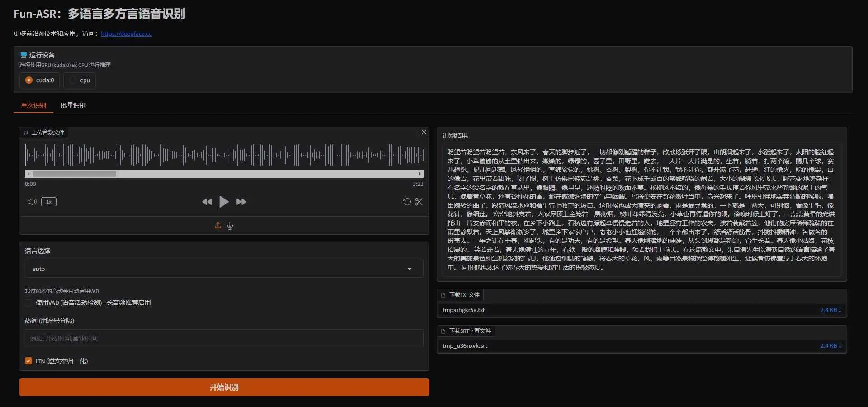Image resolution: width=868 pixels, height=407 pixels.
Task: Click the 下载TXT文件 download expander
Action: (460, 295)
